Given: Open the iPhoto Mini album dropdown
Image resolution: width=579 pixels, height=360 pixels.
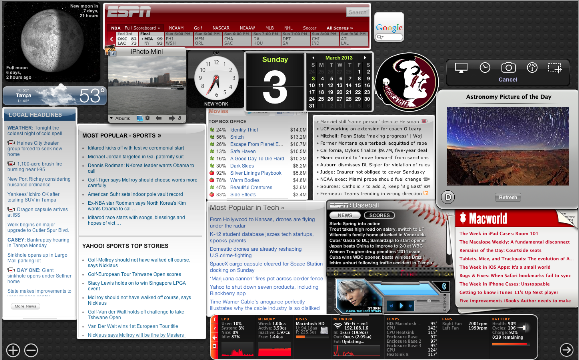Looking at the screenshot, I should [x=120, y=118].
